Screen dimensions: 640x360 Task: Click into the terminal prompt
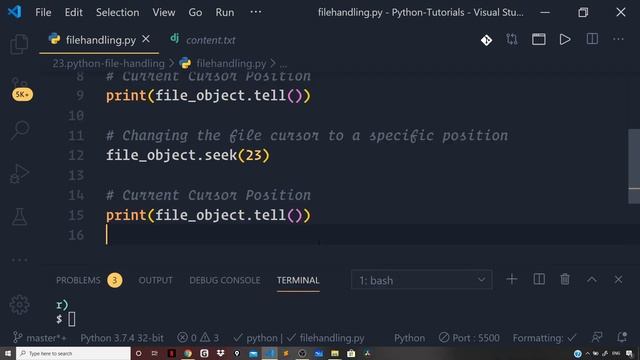pos(71,319)
